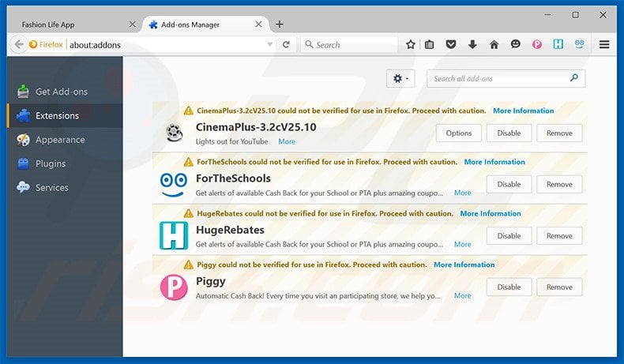Select the Add-ons Manager tab
624x364 pixels.
click(x=205, y=24)
